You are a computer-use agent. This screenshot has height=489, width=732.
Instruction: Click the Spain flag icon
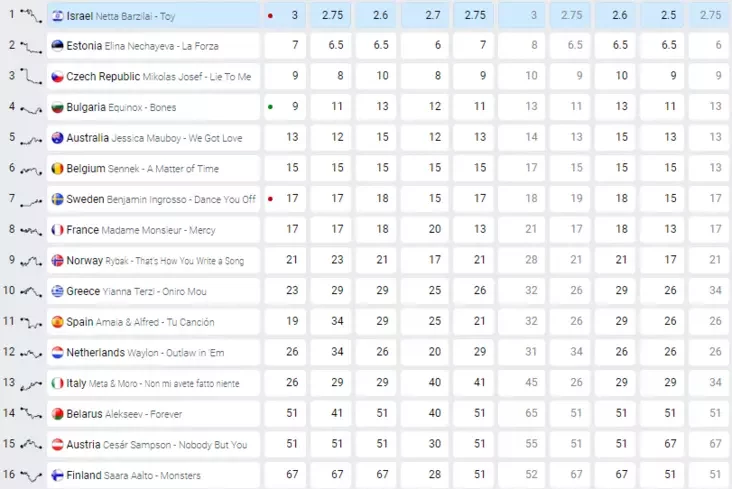[57, 322]
